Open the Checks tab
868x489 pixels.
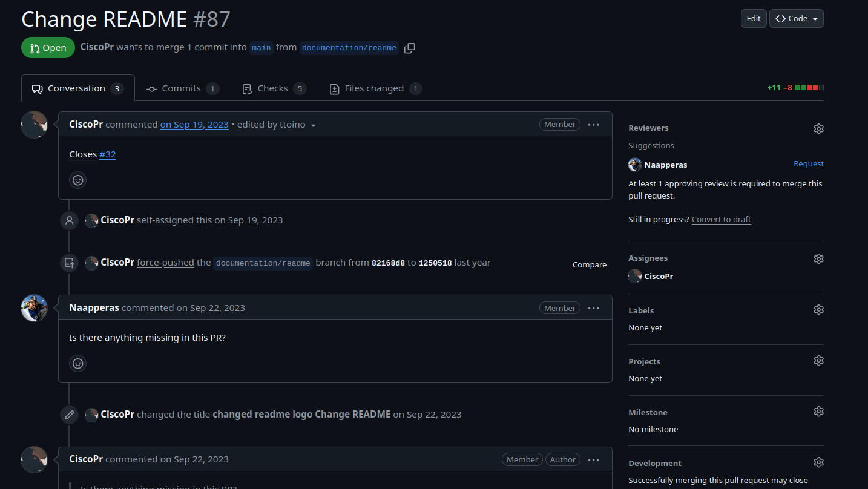point(274,88)
